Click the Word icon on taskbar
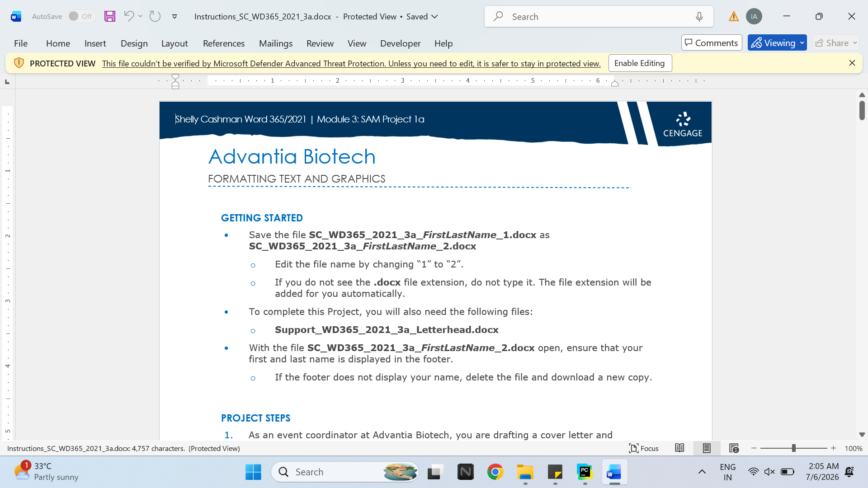 coord(614,472)
